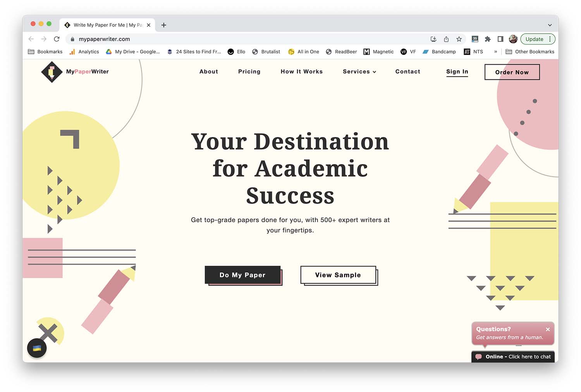Open the Contact page
This screenshot has height=392, width=581.
(408, 72)
